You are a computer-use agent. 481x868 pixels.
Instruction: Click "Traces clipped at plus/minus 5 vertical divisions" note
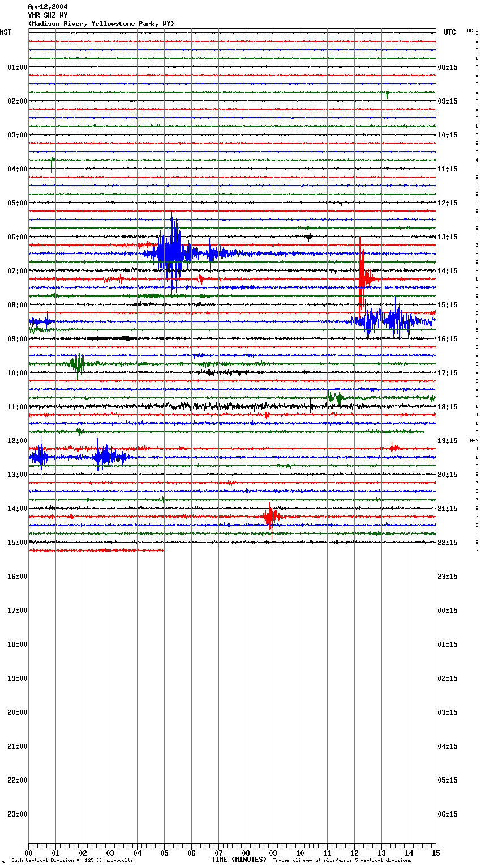pyautogui.click(x=342, y=861)
